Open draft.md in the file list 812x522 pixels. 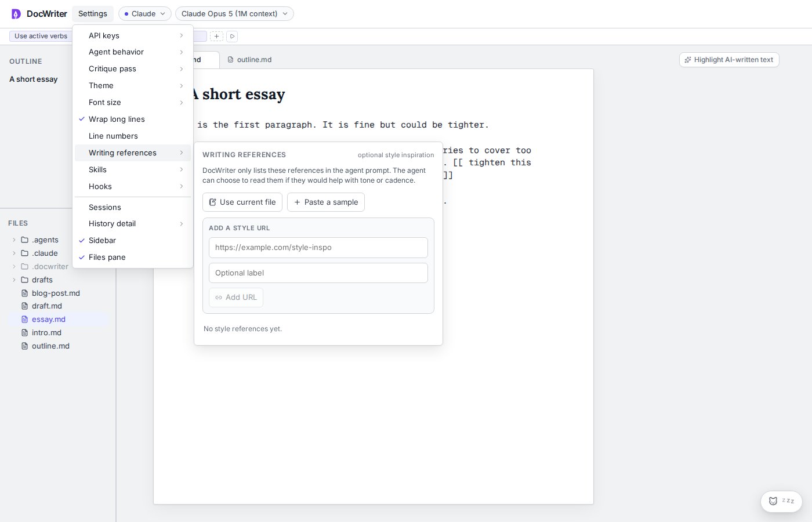click(58, 306)
